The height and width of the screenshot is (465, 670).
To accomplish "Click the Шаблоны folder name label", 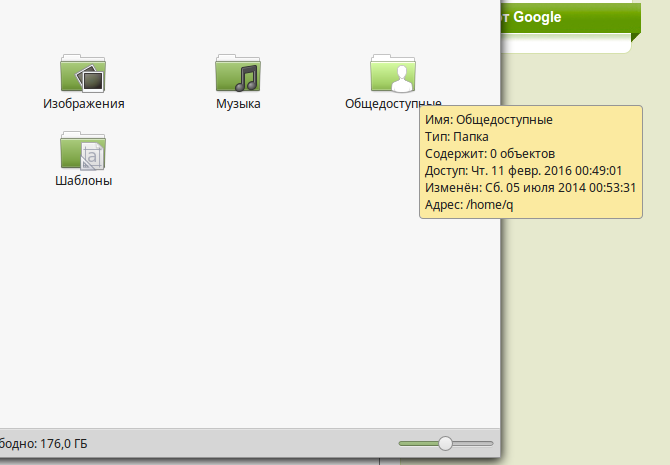I will point(84,181).
